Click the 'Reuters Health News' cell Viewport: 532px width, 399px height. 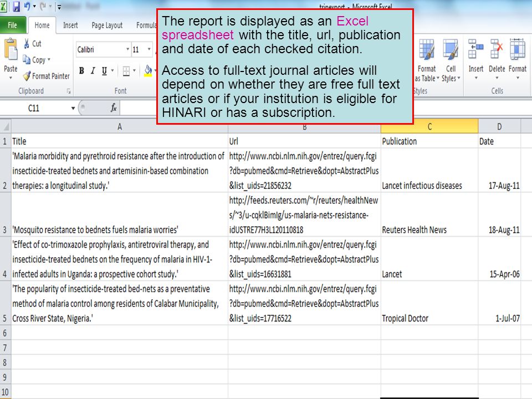[429, 214]
